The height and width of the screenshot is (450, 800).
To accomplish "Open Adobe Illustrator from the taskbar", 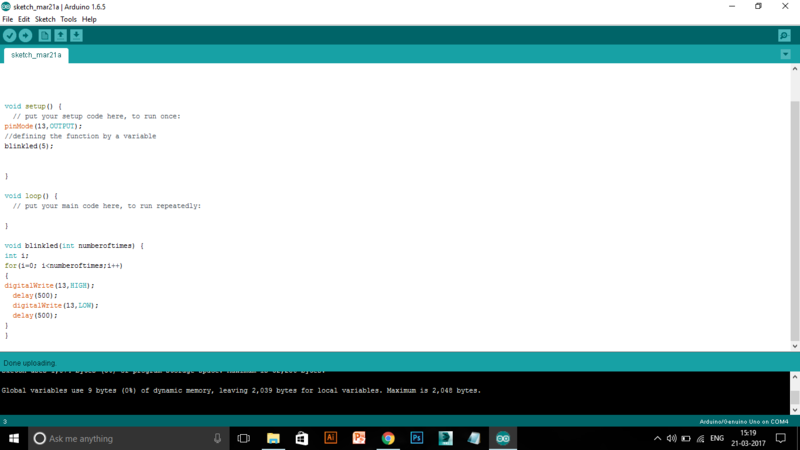I will [330, 438].
